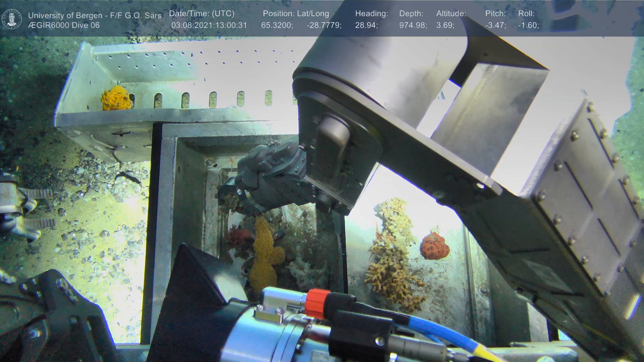Click the heading value 28.94
This screenshot has height=362, width=644.
tap(366, 25)
